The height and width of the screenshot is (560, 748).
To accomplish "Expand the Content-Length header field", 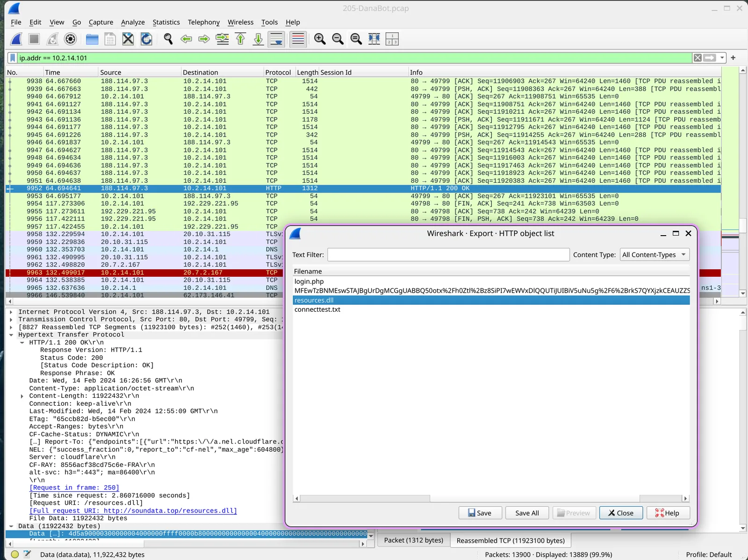I will (22, 396).
